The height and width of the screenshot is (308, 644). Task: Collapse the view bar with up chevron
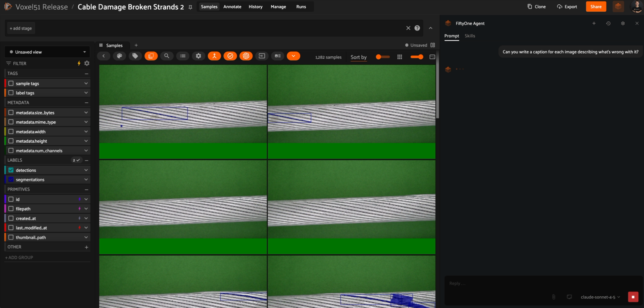pyautogui.click(x=431, y=28)
